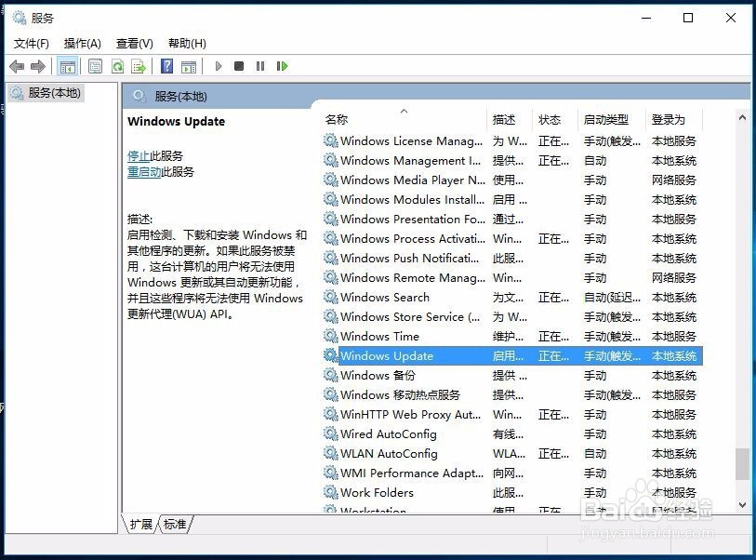
Task: Click the Start Service playback icon
Action: [x=217, y=66]
